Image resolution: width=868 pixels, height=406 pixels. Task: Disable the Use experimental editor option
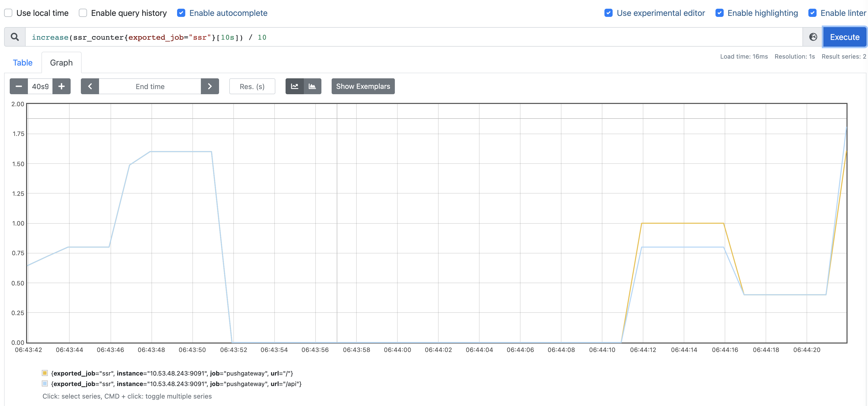pyautogui.click(x=609, y=13)
